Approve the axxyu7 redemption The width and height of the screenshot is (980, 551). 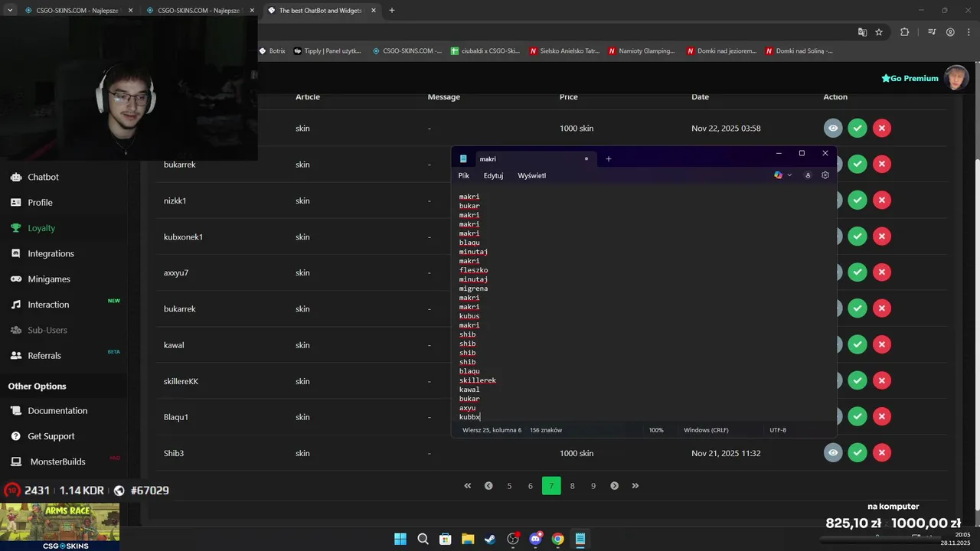(x=857, y=272)
